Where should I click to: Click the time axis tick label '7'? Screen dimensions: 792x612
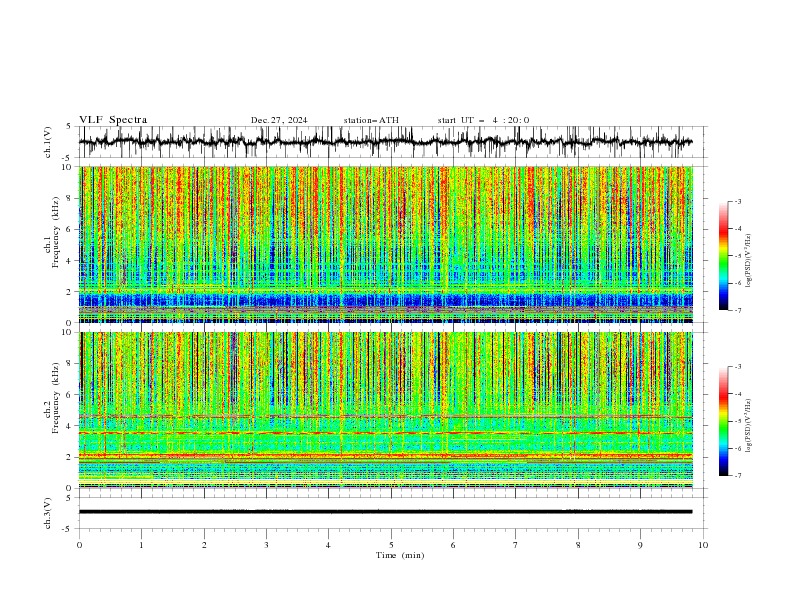pos(516,545)
